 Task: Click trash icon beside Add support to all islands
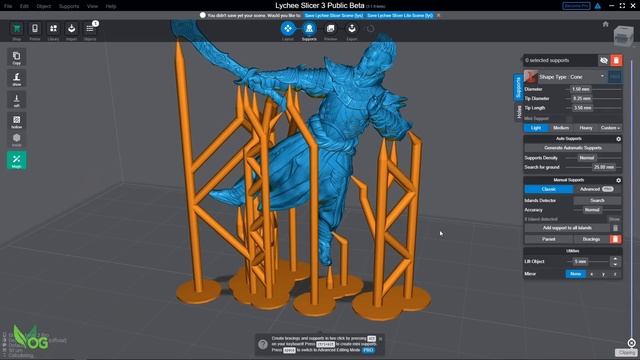click(x=616, y=228)
